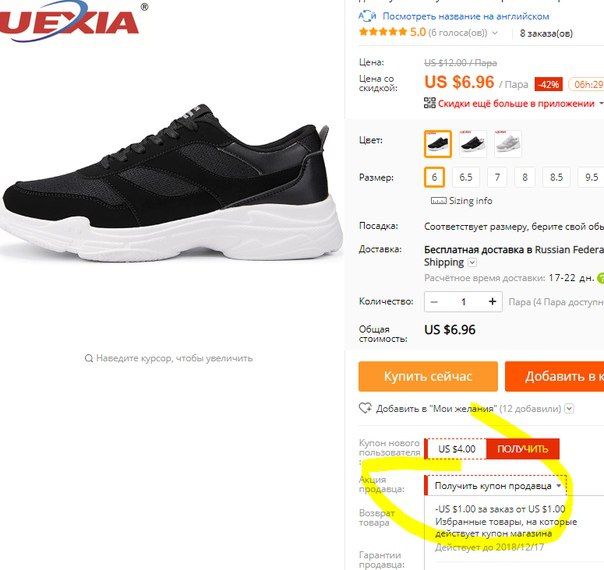Select shoe size 8.5
Image resolution: width=604 pixels, height=570 pixels.
[x=556, y=177]
